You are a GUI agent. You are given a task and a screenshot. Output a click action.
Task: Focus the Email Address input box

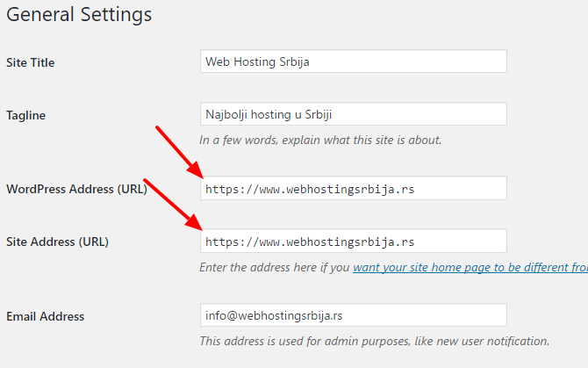coord(354,314)
